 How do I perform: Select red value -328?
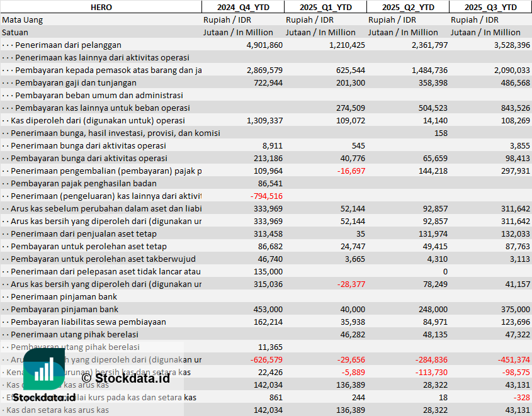(x=523, y=397)
